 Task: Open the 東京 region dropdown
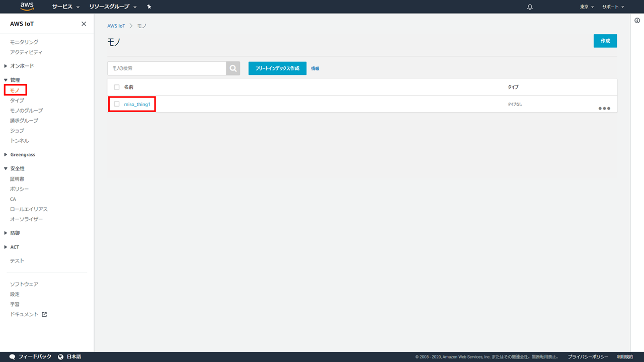(x=587, y=7)
